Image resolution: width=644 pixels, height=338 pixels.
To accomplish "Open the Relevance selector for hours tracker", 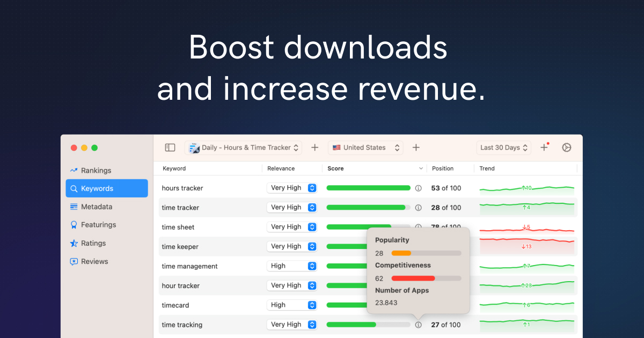I will pyautogui.click(x=291, y=188).
